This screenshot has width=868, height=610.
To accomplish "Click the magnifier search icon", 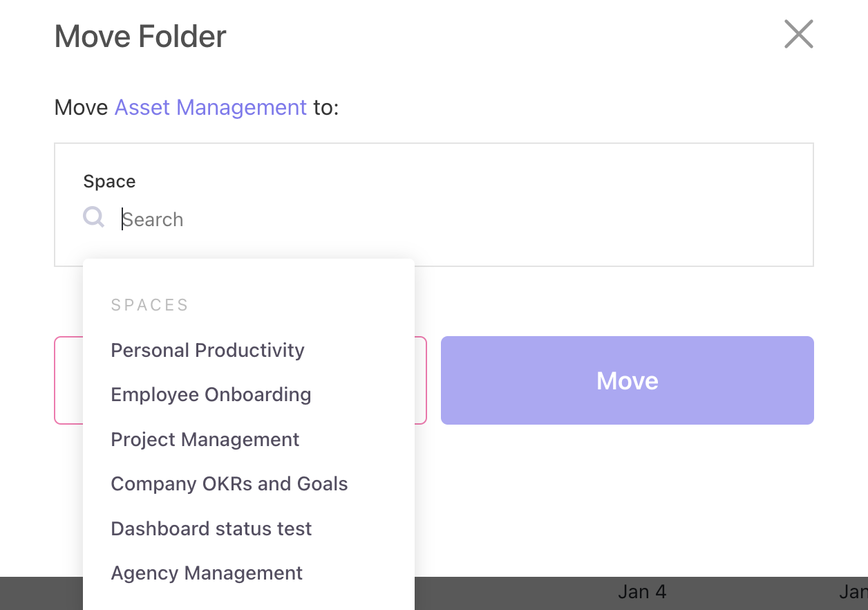I will pyautogui.click(x=93, y=218).
